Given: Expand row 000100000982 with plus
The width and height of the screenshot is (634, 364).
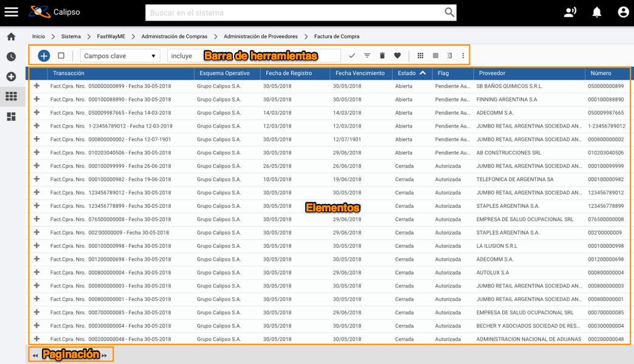Looking at the screenshot, I should (37, 179).
